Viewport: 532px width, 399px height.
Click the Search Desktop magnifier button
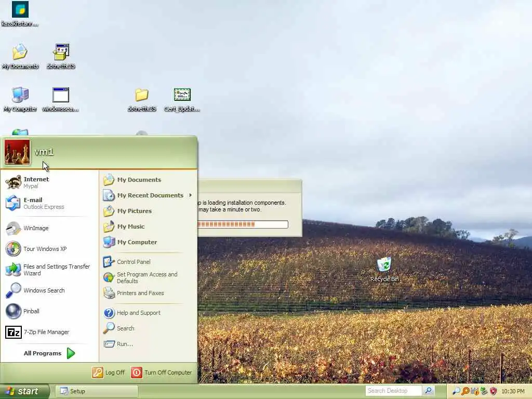[x=429, y=391]
